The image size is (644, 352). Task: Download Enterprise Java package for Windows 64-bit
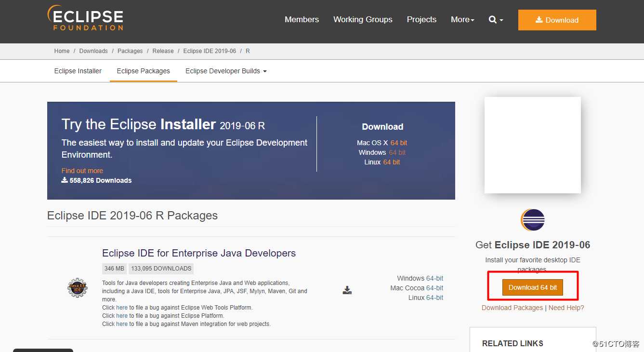(x=434, y=278)
